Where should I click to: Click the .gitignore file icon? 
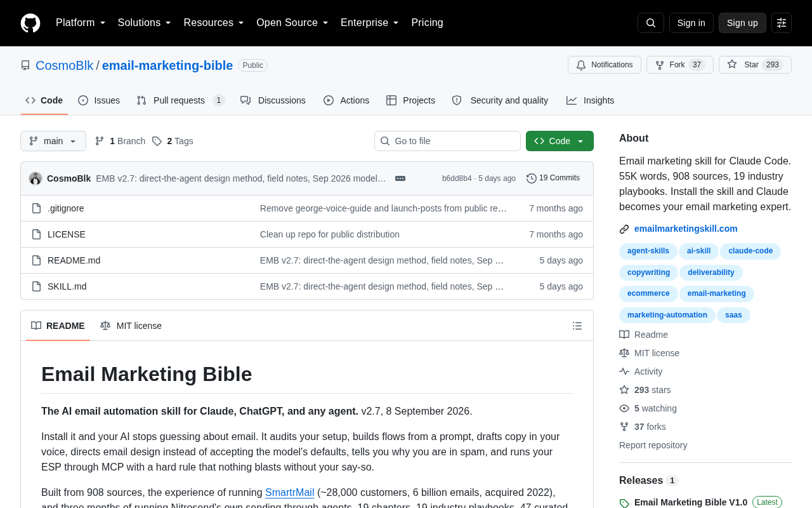pos(37,208)
